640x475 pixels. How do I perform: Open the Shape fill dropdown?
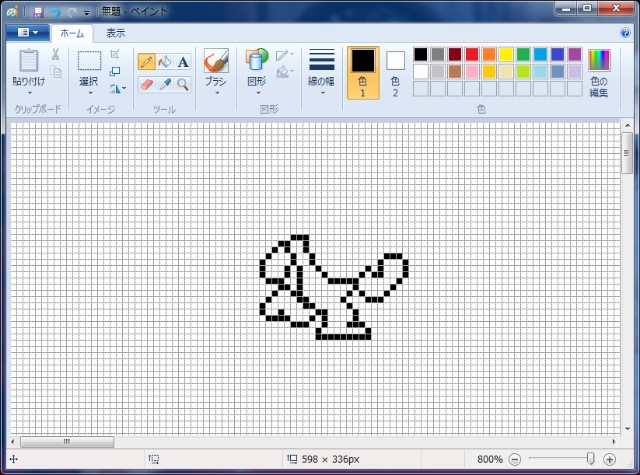[x=285, y=72]
